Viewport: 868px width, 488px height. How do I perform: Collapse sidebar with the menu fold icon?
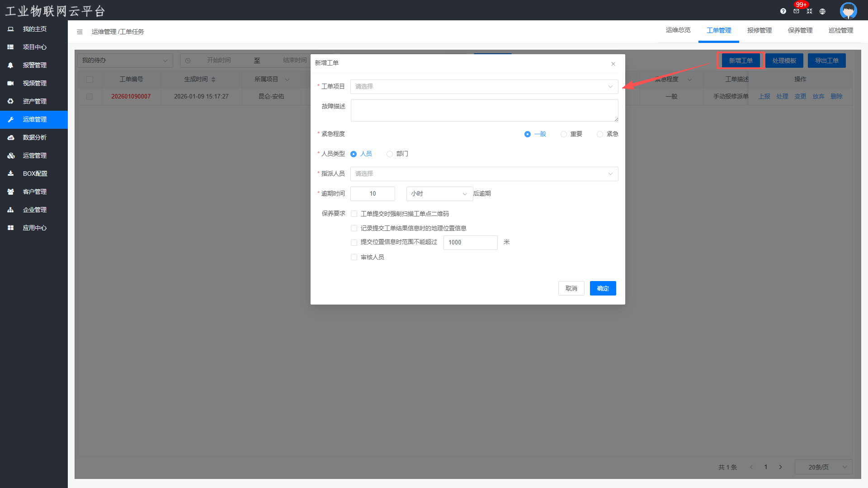[x=80, y=32]
